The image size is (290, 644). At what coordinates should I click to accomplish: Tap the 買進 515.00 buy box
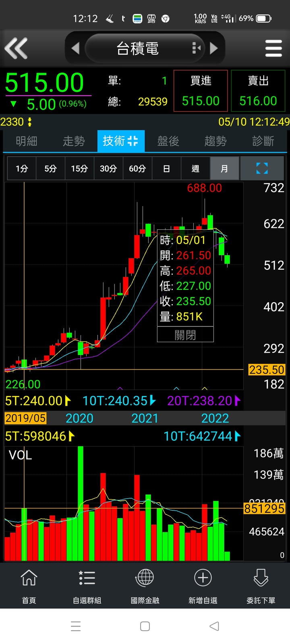coord(201,91)
